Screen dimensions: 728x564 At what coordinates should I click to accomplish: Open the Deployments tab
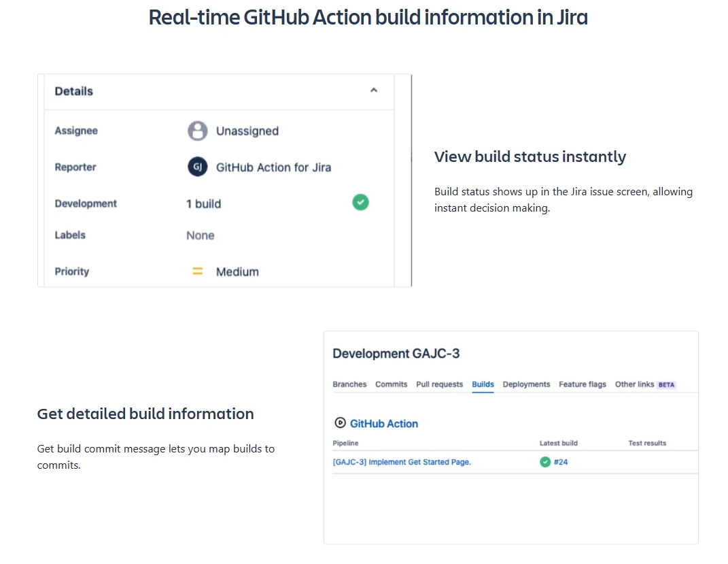coord(526,384)
